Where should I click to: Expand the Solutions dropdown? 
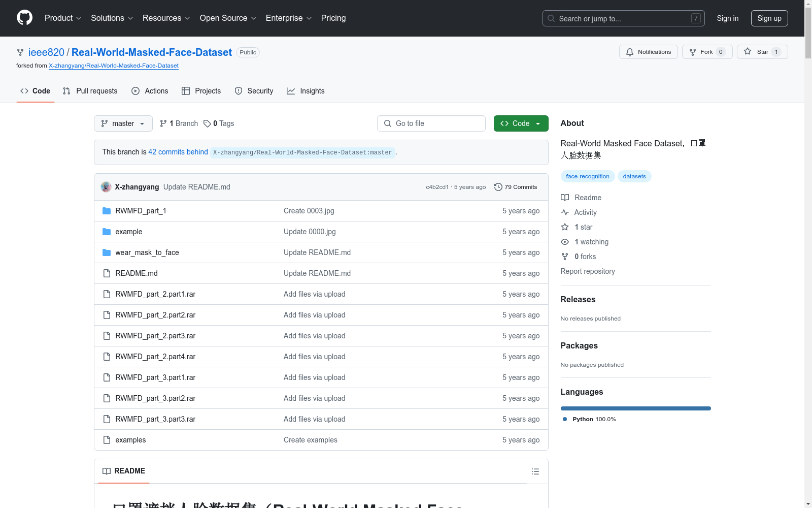(112, 18)
